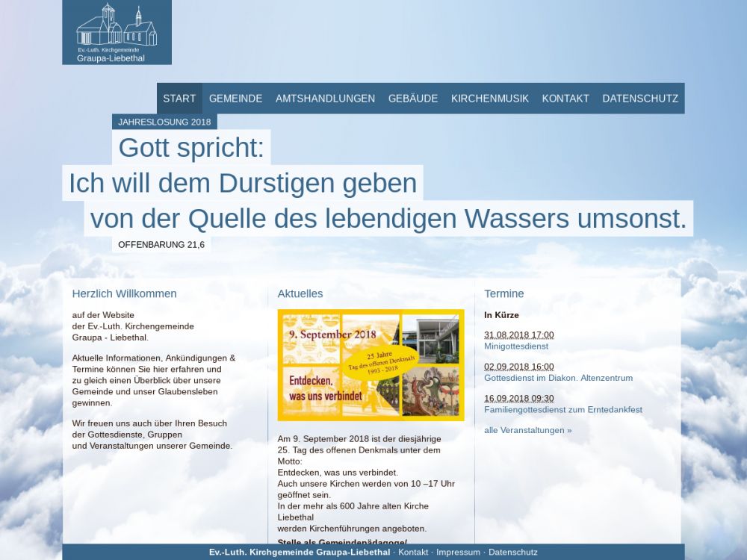Image resolution: width=747 pixels, height=560 pixels.
Task: Click the date 16.09.2018 09:30
Action: 518,399
